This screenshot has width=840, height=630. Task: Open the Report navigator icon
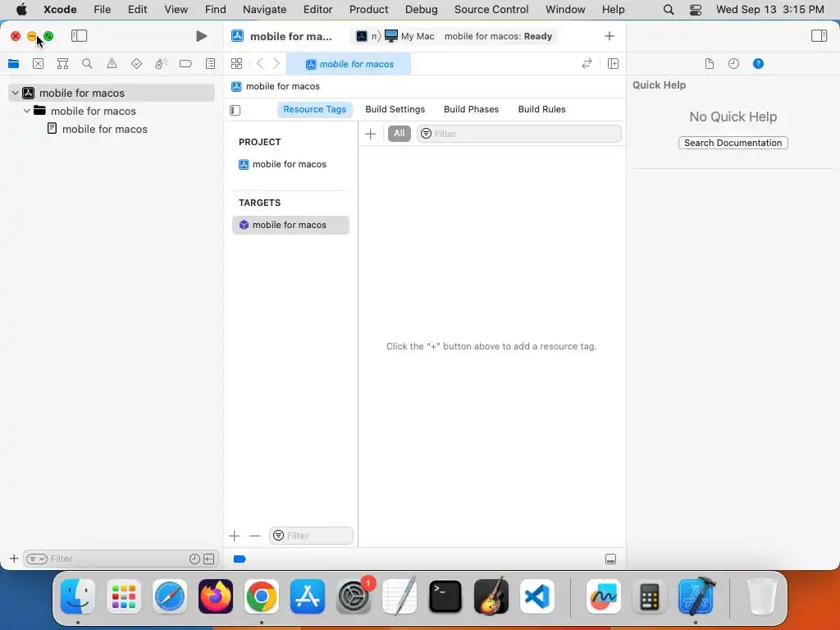point(211,64)
